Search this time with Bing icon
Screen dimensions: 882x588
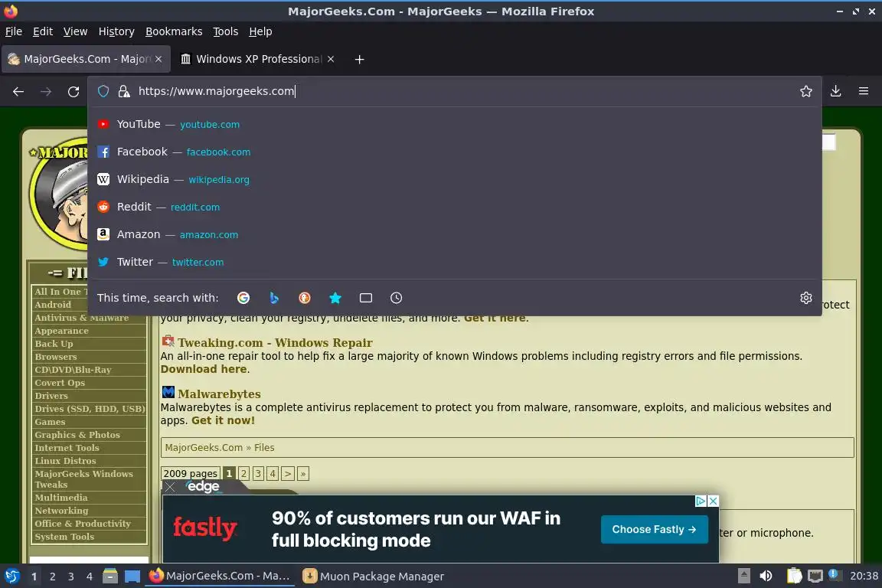pyautogui.click(x=274, y=298)
